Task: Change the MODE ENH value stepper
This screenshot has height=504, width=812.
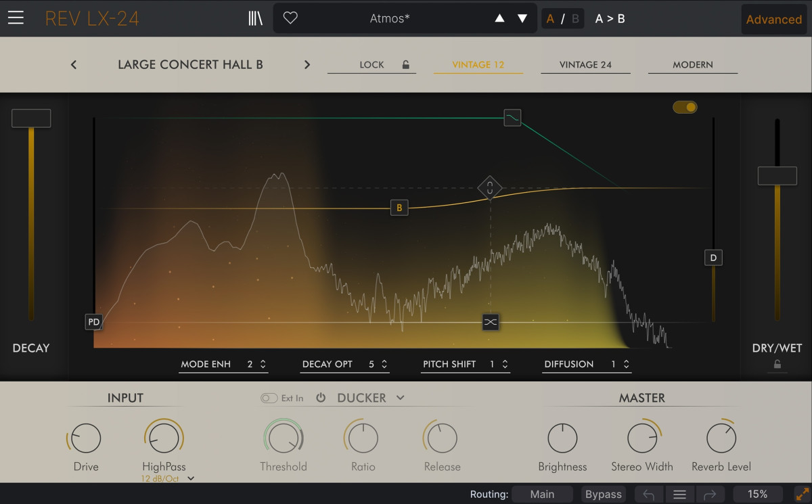Action: (263, 364)
